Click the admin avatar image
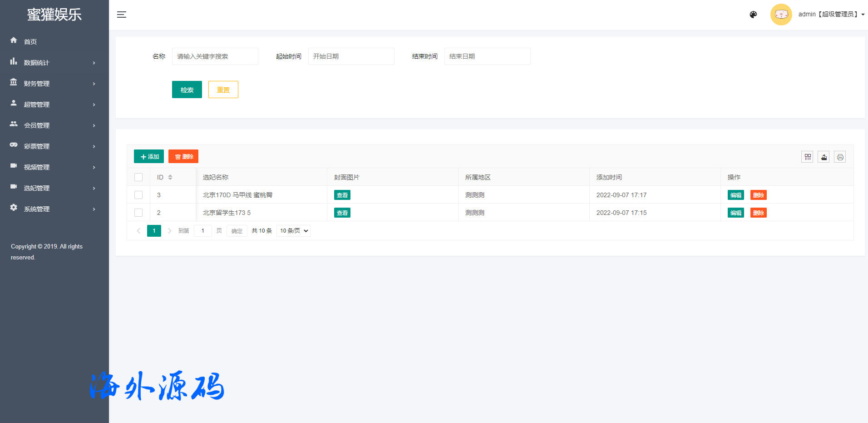868x423 pixels. click(781, 15)
